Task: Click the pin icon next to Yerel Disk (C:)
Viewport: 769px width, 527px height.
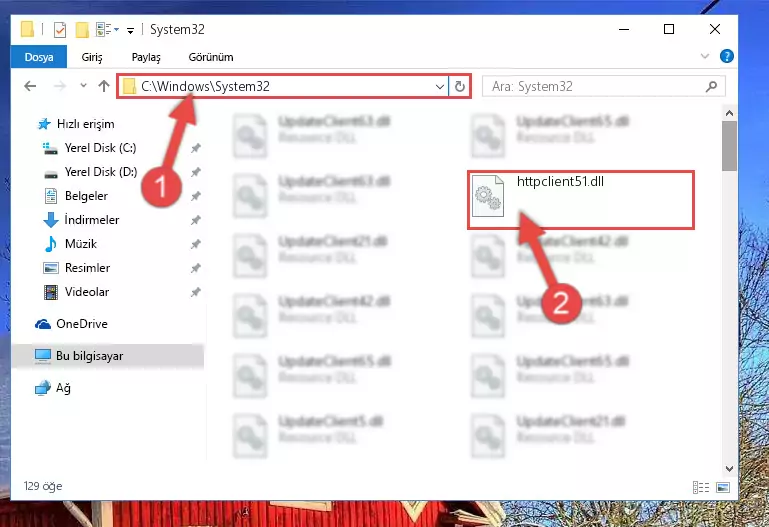Action: click(x=195, y=148)
